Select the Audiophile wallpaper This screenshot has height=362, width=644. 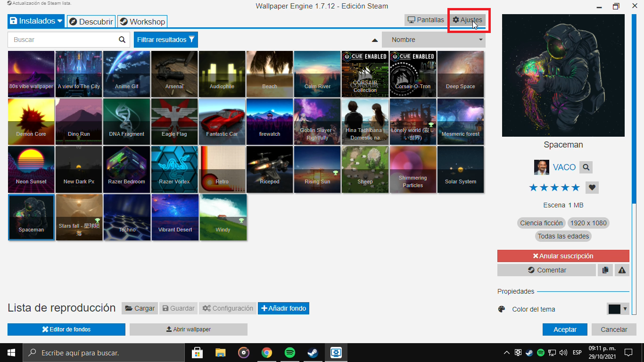coord(222,74)
